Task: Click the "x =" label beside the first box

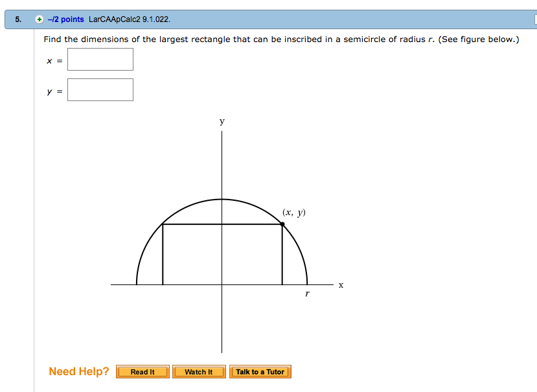Action: [54, 60]
